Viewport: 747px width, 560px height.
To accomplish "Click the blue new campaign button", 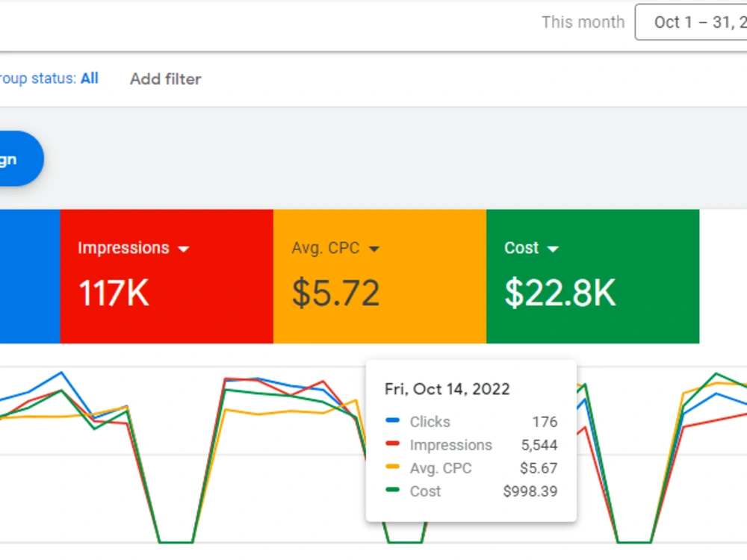I will point(22,158).
